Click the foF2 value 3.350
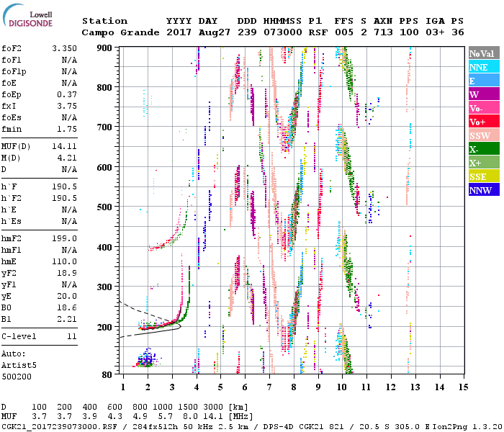This screenshot has width=504, height=432. (x=65, y=48)
